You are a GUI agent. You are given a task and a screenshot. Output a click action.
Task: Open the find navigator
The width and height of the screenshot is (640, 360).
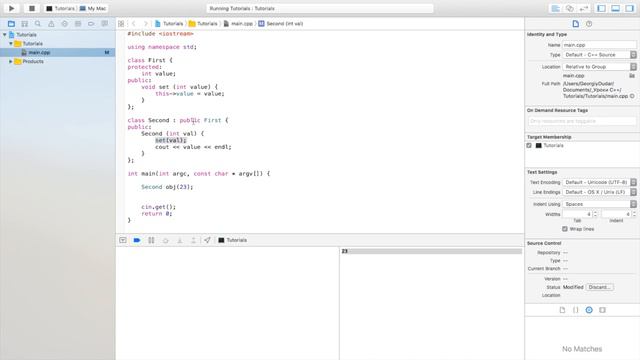(38, 24)
